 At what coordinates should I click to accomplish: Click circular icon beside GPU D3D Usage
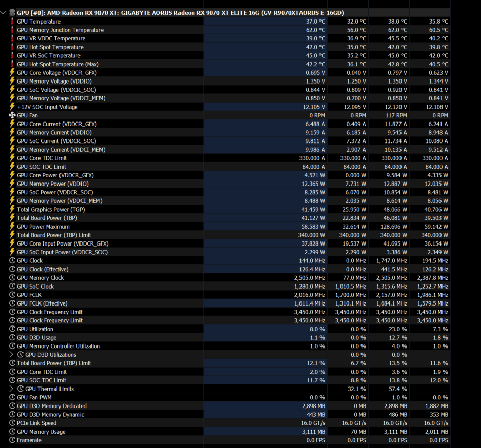point(12,338)
